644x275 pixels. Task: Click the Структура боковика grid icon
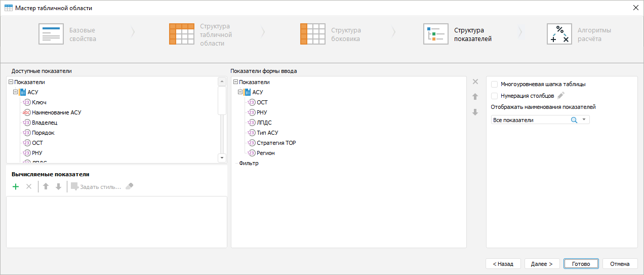[x=312, y=34]
